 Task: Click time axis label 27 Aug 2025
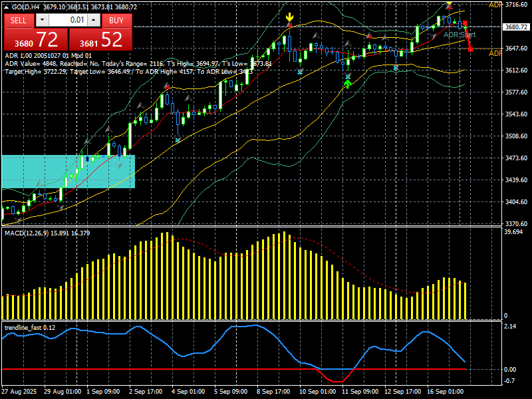click(19, 392)
